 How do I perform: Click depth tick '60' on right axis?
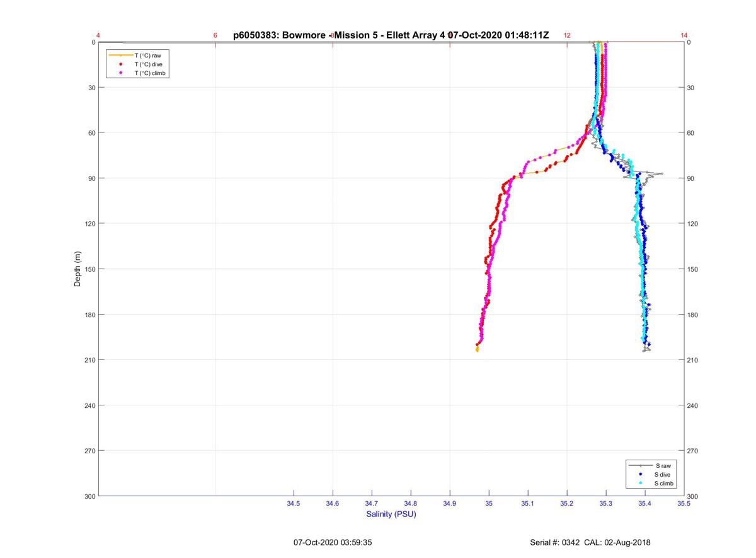pyautogui.click(x=691, y=133)
